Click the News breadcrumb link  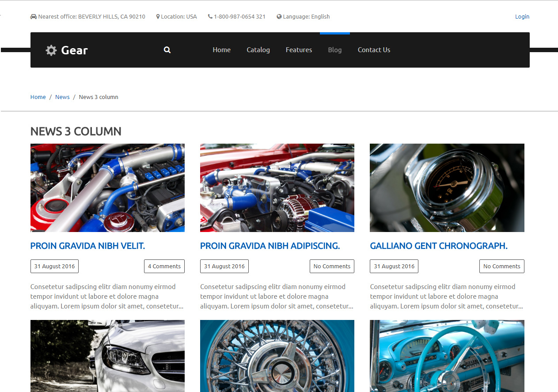pyautogui.click(x=62, y=97)
